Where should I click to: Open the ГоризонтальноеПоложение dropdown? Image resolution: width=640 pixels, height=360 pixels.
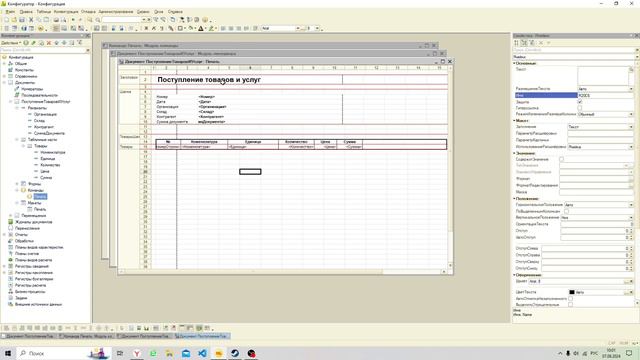point(631,204)
